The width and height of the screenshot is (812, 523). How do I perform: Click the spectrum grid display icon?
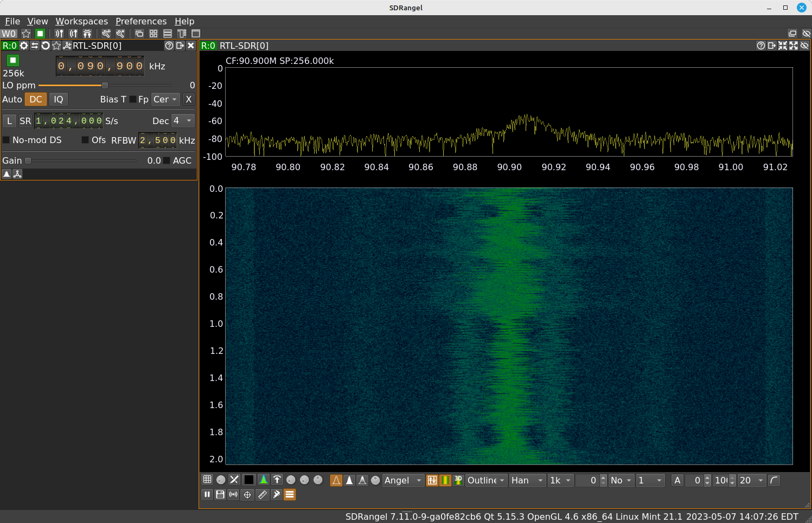[x=207, y=480]
